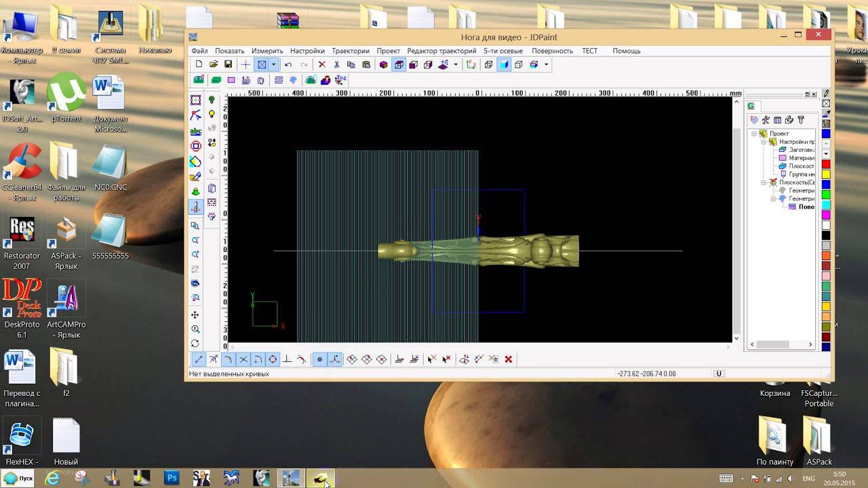868x488 pixels.
Task: Click the canvas vertical scrollbar down arrow
Action: [736, 338]
